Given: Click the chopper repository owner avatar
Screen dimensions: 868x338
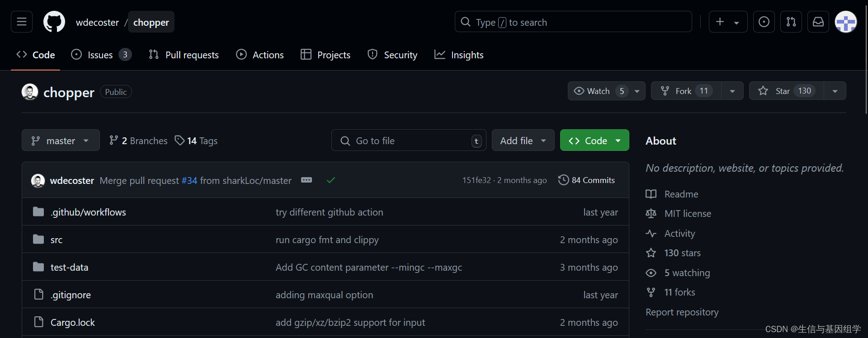Looking at the screenshot, I should pyautogui.click(x=30, y=92).
